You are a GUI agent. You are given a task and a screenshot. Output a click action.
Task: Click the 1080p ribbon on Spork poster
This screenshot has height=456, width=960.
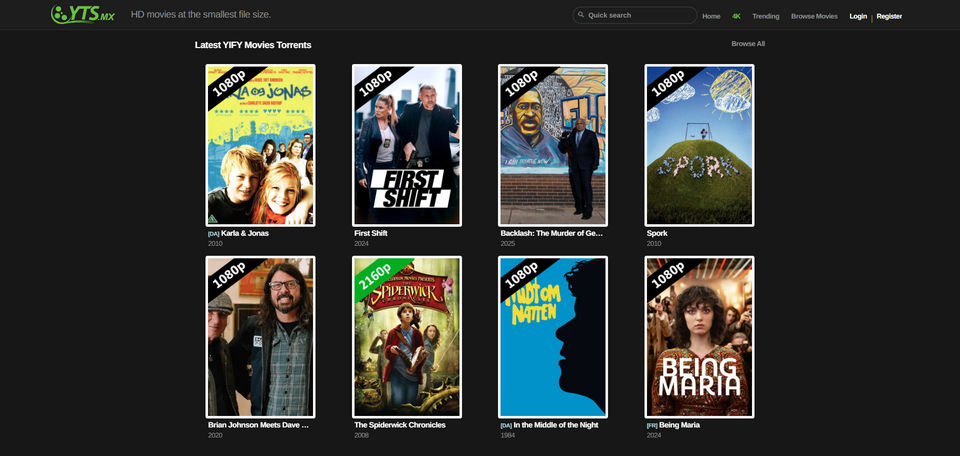(668, 85)
